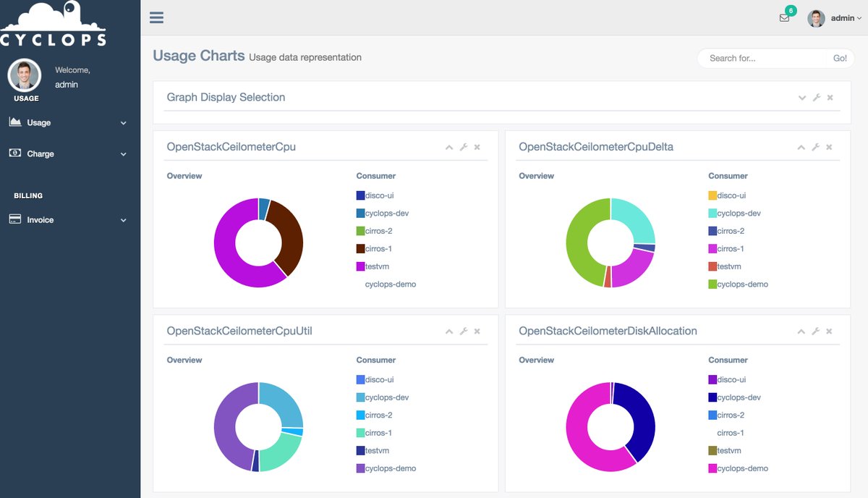Toggle cirros-2 in OpenStackCeilometerCpu legend
This screenshot has width=868, height=498.
[375, 232]
